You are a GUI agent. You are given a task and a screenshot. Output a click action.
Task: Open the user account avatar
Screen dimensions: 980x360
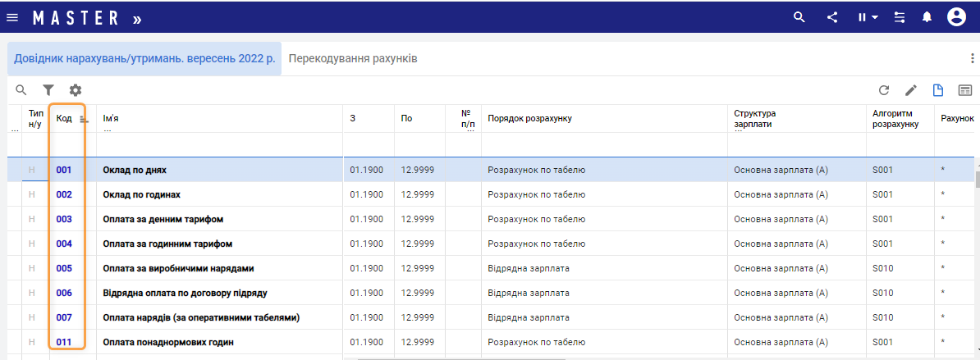pos(956,17)
